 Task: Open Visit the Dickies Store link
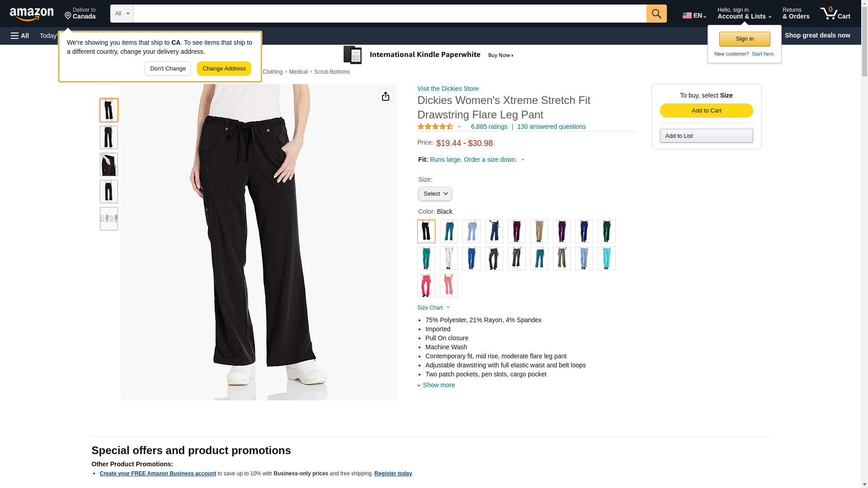(448, 89)
